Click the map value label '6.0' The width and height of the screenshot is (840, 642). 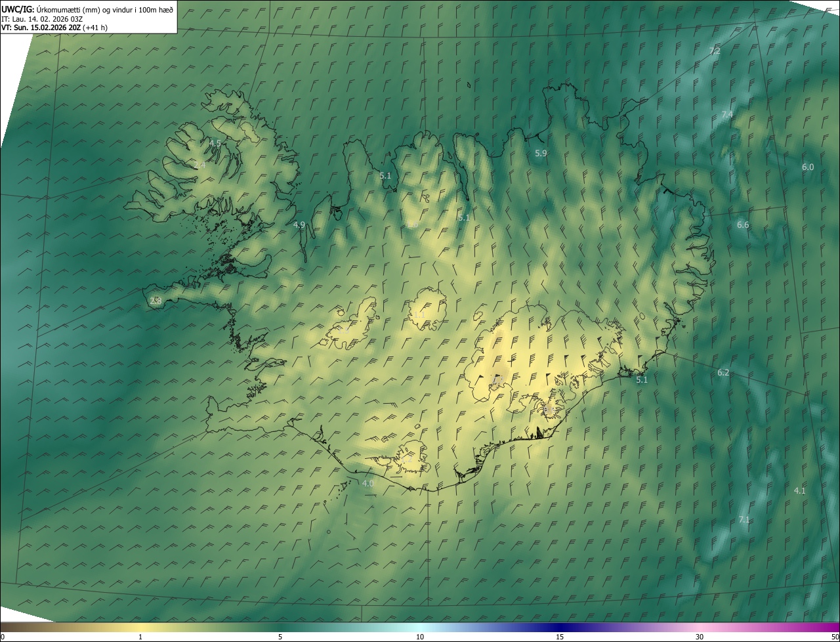coord(808,167)
